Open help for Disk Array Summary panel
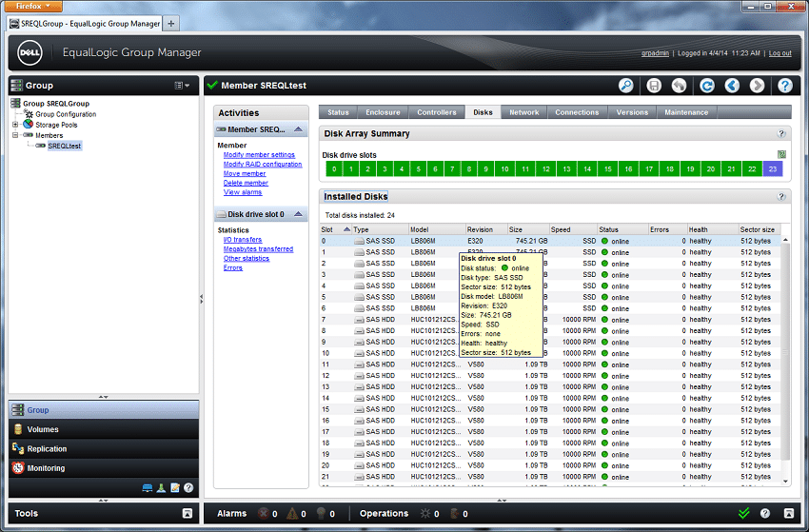 (781, 133)
